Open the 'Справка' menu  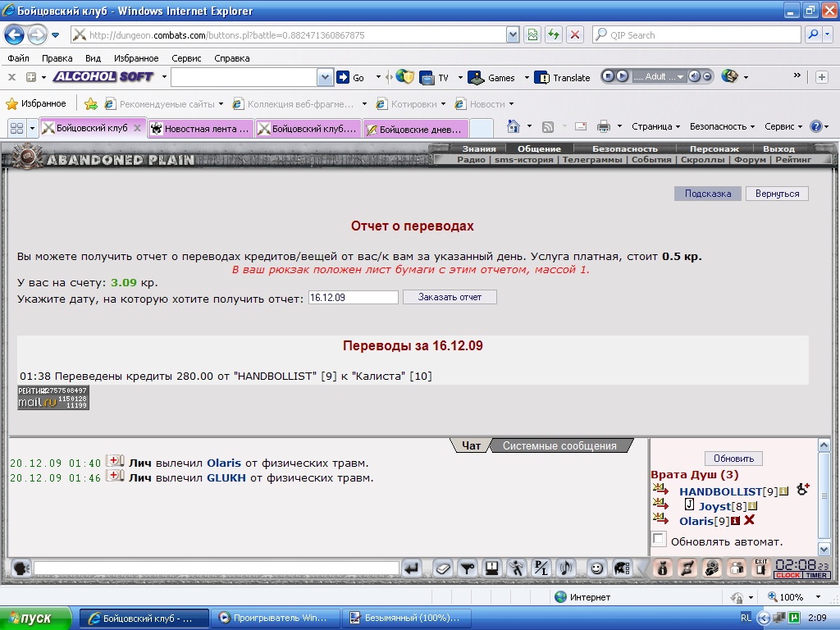232,58
